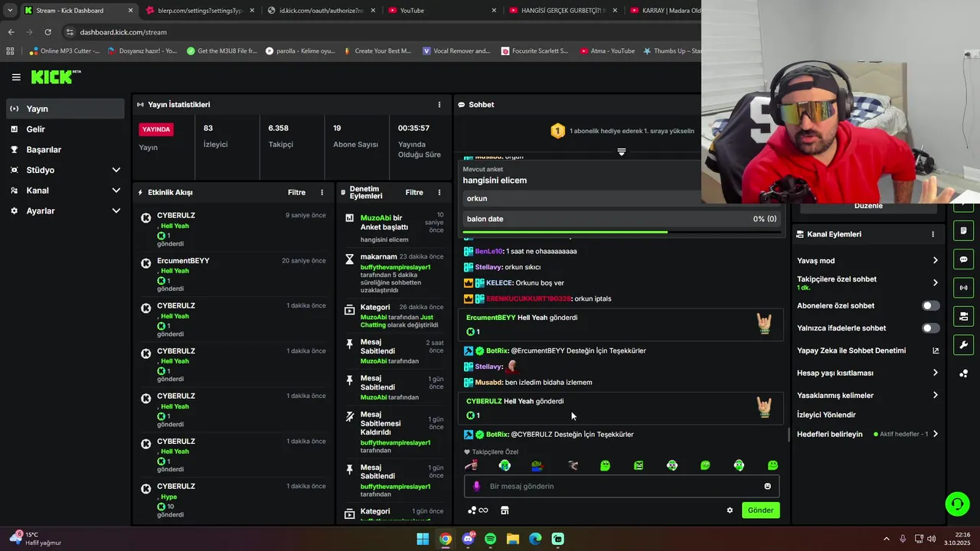Click the chat bubble widget icon in right sidebar
Screen dimensions: 980x551
(x=963, y=259)
